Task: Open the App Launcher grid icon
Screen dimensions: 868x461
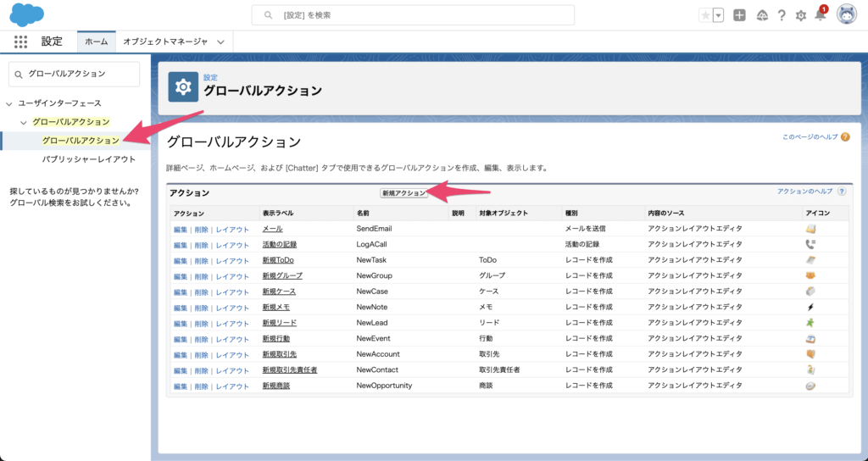Action: [21, 42]
